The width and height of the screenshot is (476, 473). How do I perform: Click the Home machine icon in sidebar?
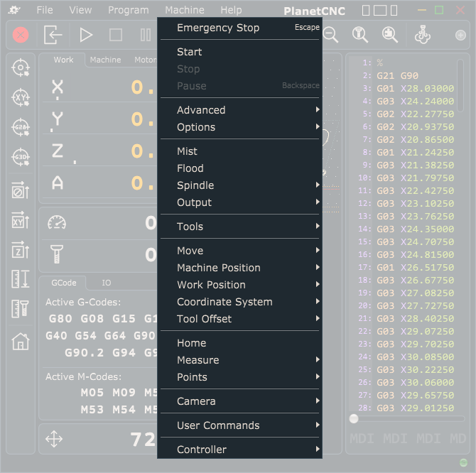pyautogui.click(x=21, y=341)
